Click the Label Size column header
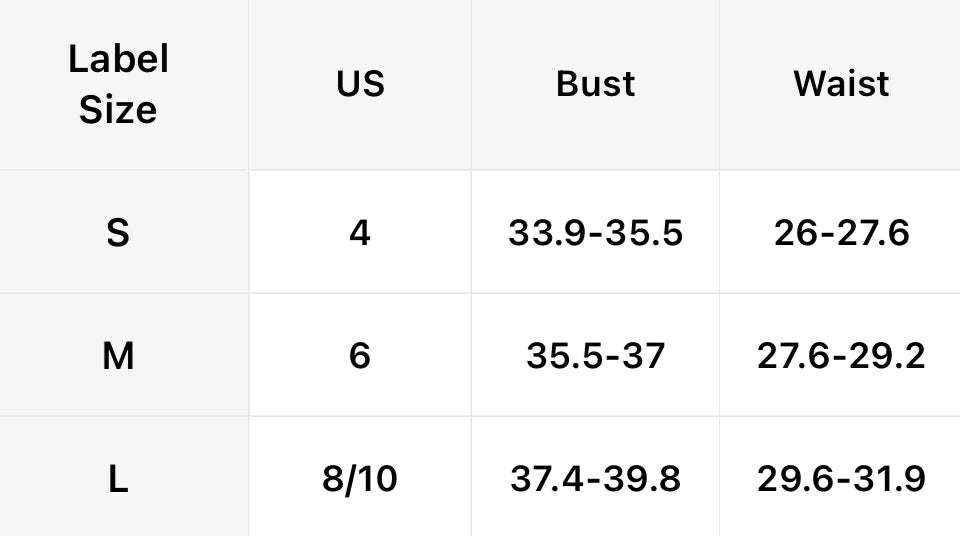Image resolution: width=960 pixels, height=536 pixels. [x=118, y=84]
